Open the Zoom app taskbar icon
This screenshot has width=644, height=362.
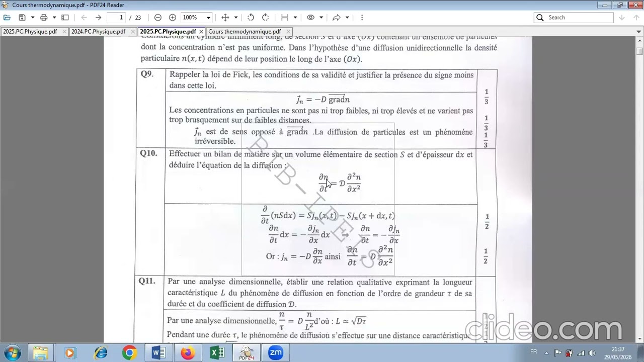pyautogui.click(x=276, y=353)
